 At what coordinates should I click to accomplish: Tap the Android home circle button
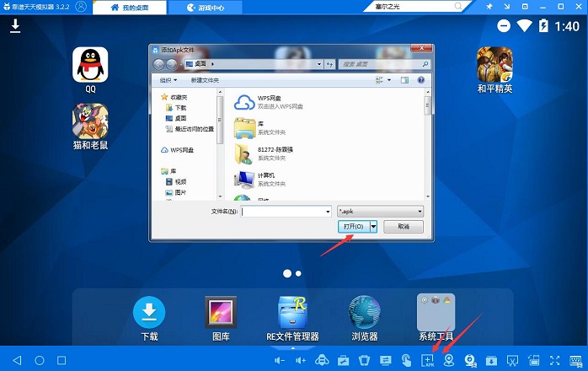tap(40, 361)
